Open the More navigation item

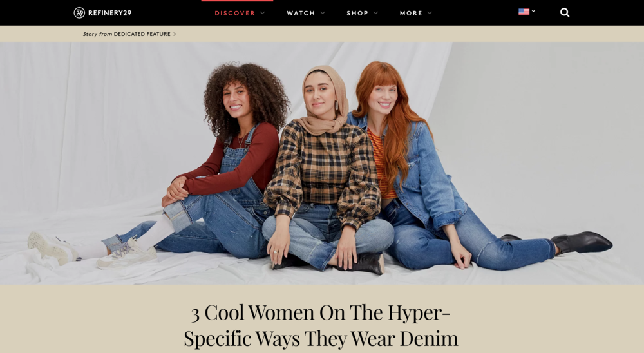pos(411,13)
